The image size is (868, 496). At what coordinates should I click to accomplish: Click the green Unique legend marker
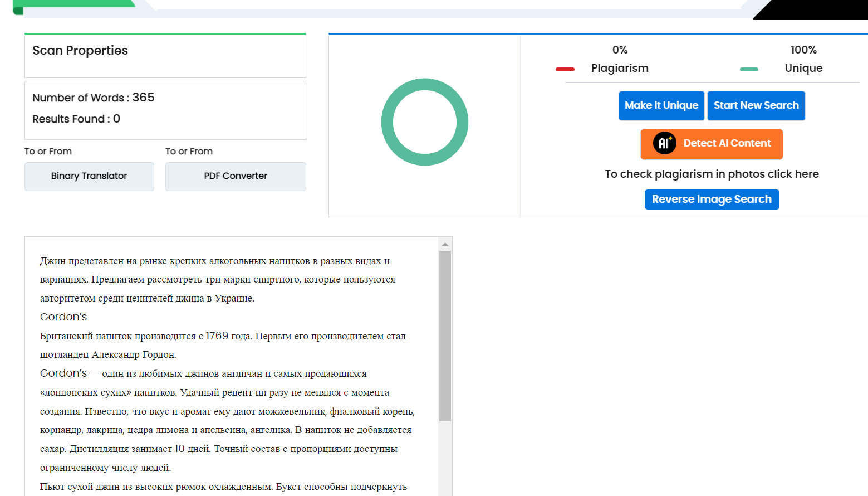[x=749, y=69]
